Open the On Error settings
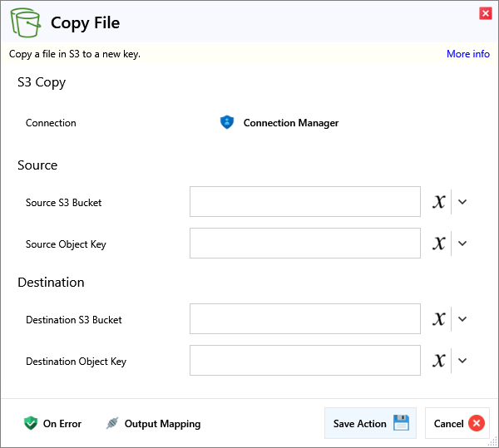The image size is (499, 448). (52, 424)
